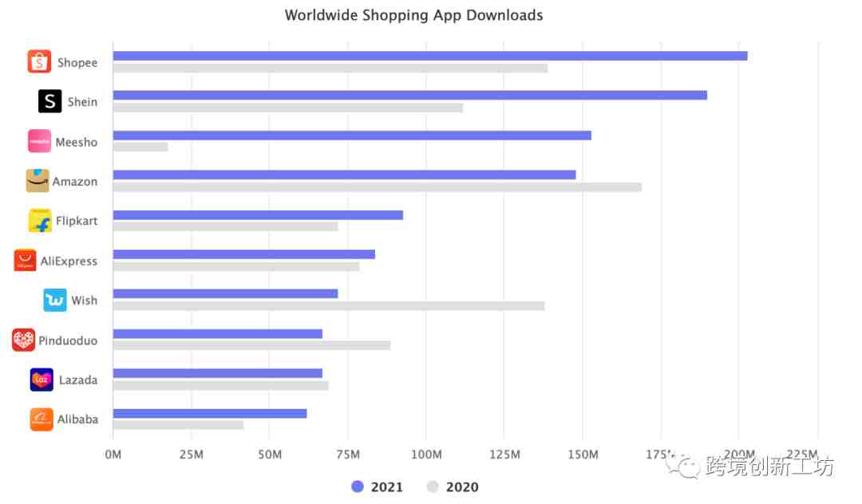Select Wish's 2020 gray bar
This screenshot has height=504, width=862.
(329, 305)
